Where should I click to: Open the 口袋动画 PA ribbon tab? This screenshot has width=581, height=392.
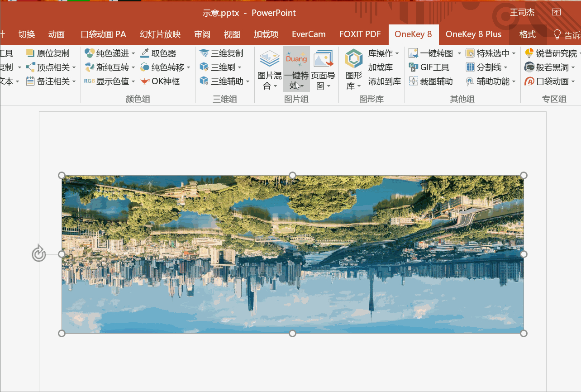click(103, 34)
